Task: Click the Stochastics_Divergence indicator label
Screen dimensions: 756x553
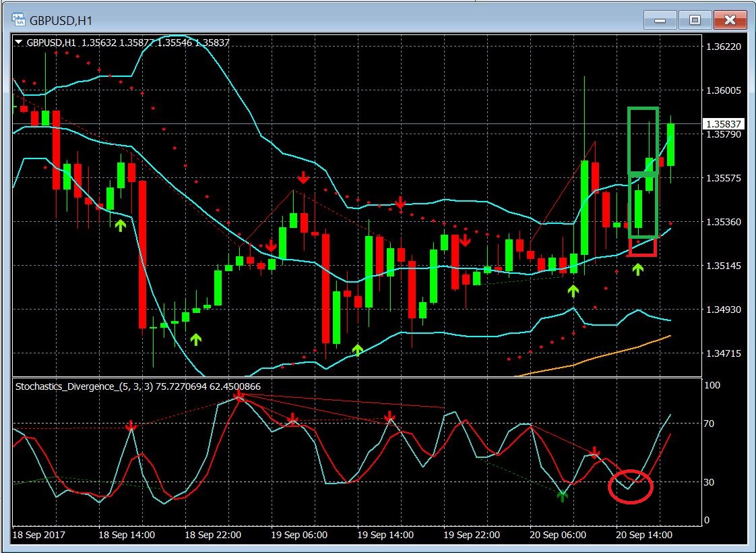Action: pos(138,386)
